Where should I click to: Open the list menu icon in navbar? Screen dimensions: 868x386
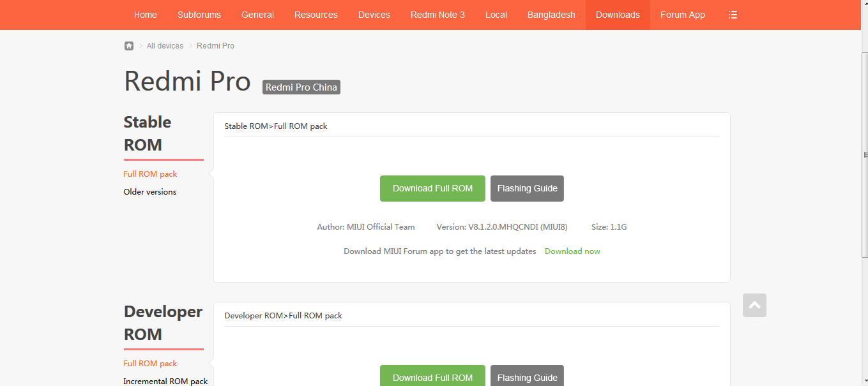coord(733,15)
